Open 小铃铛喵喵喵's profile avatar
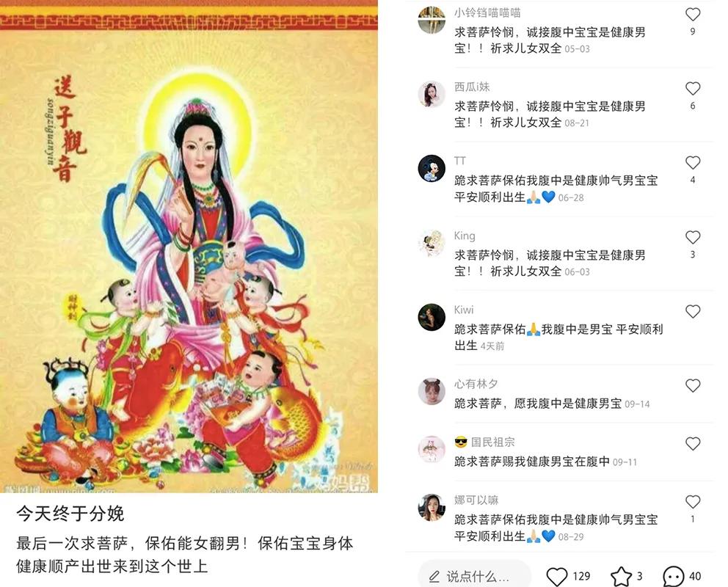Screen dimensions: 728x587 click(432, 20)
